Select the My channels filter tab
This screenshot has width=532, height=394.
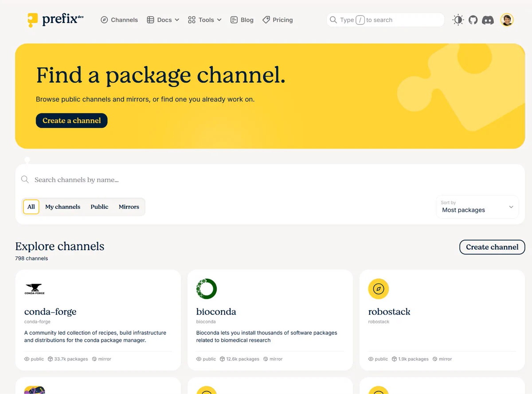[63, 207]
